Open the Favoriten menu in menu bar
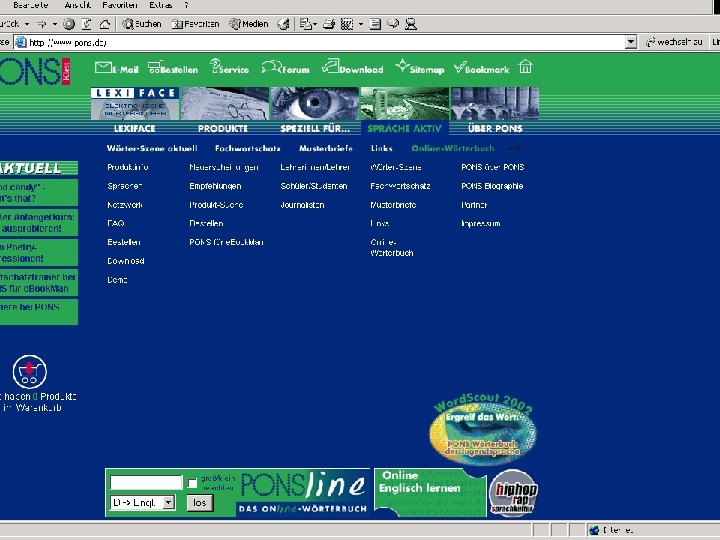This screenshot has width=720, height=540. pyautogui.click(x=120, y=5)
